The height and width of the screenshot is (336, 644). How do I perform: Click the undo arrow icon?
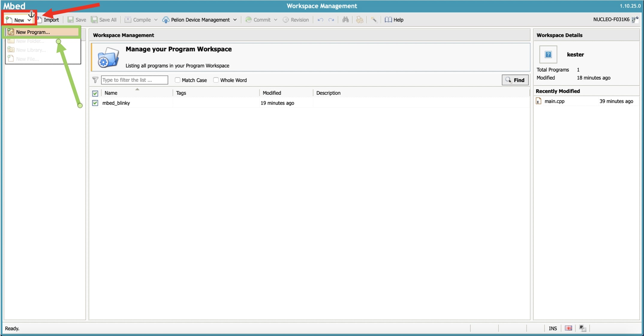320,20
